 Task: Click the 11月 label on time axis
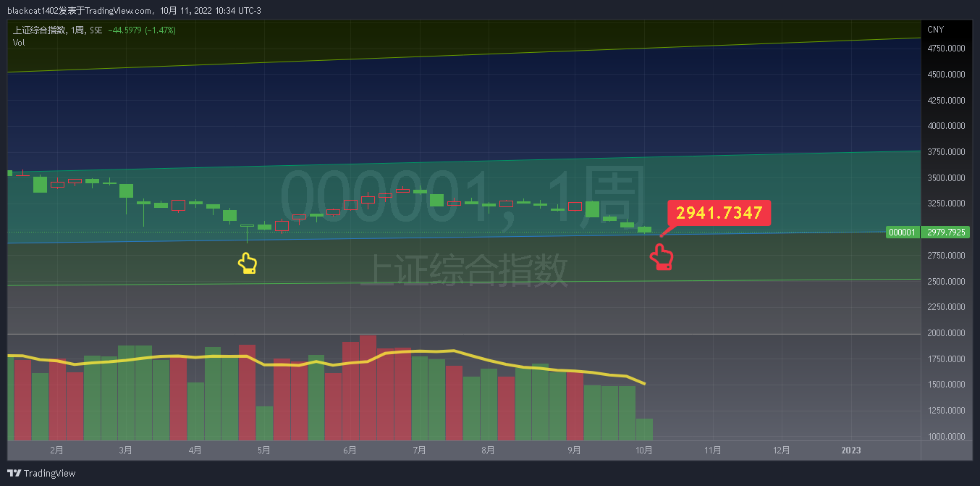pos(713,451)
